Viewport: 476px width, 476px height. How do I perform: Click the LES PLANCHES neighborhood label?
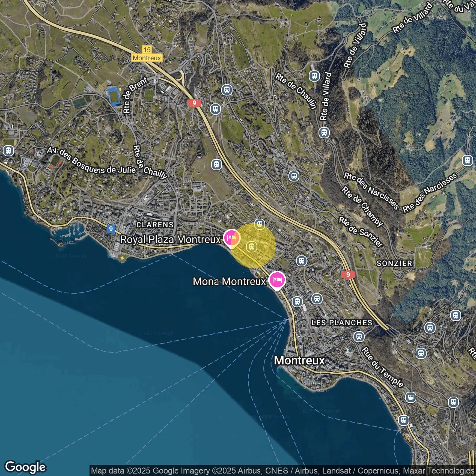pyautogui.click(x=341, y=323)
